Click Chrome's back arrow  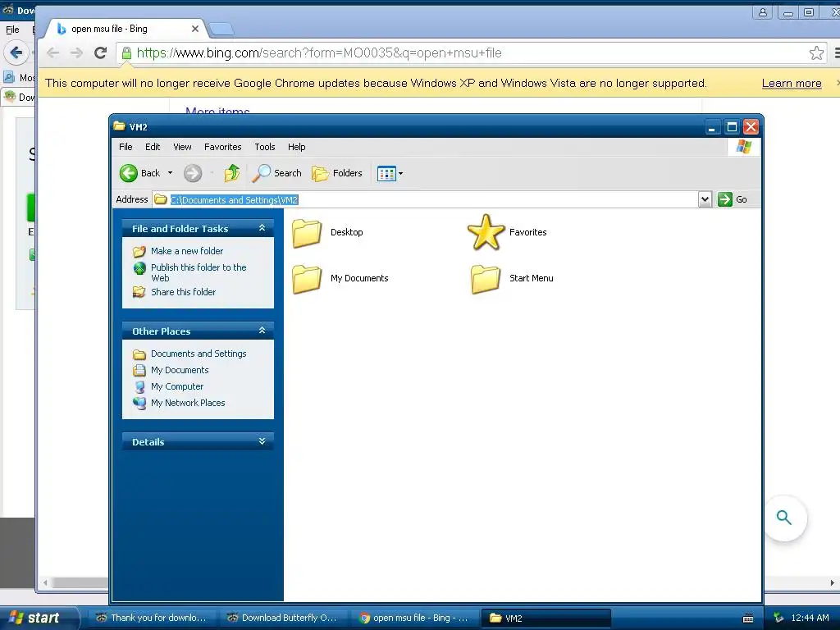(52, 52)
